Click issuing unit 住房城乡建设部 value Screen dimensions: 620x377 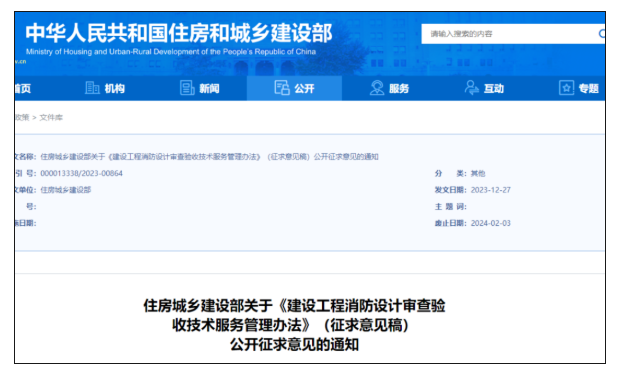point(66,190)
